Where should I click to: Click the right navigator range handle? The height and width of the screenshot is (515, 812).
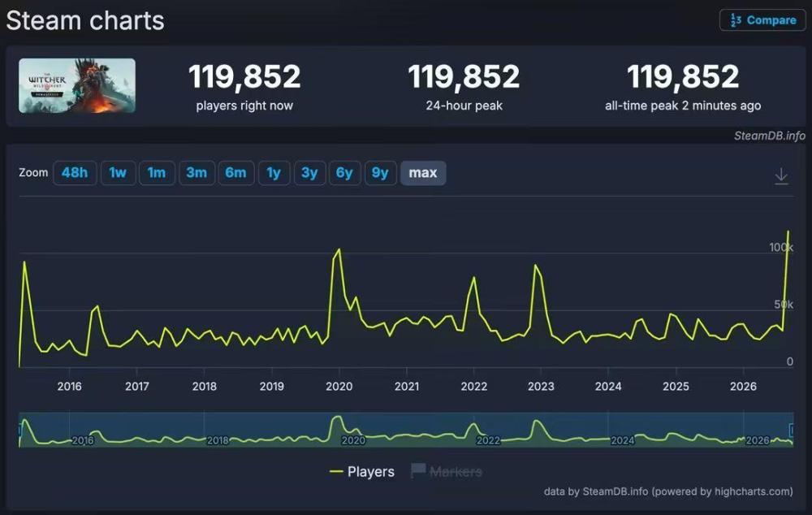(x=791, y=430)
